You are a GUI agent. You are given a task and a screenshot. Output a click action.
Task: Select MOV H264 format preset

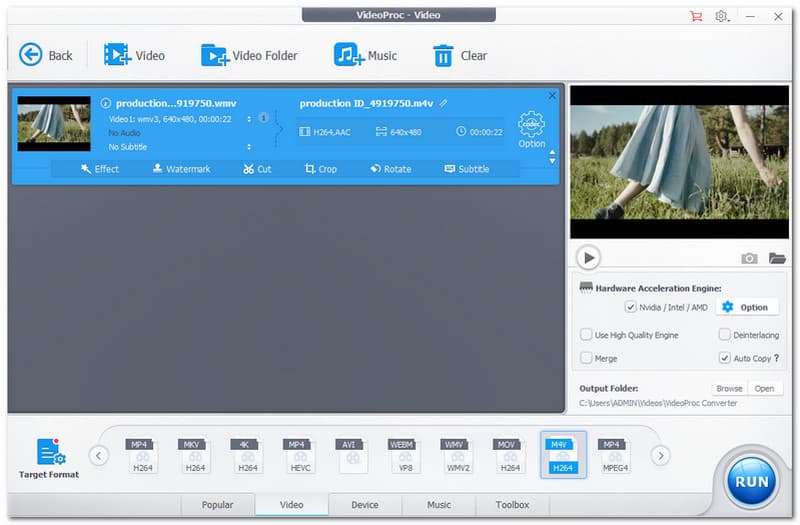(x=510, y=455)
